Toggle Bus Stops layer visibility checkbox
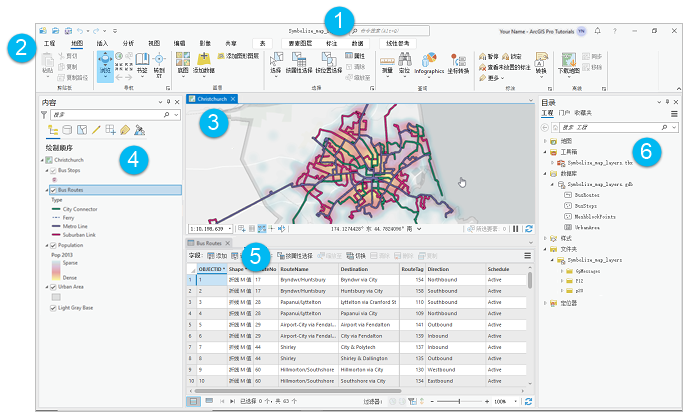Screen dimensions: 683x412 (x=53, y=172)
